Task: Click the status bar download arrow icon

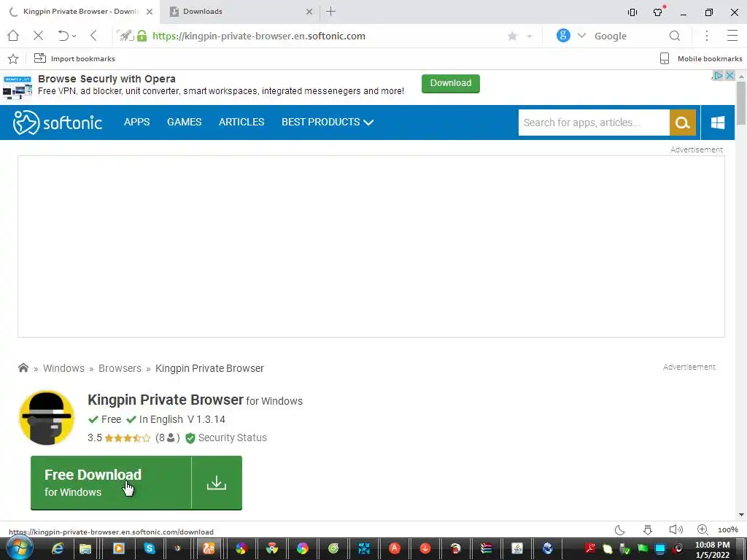Action: [648, 529]
